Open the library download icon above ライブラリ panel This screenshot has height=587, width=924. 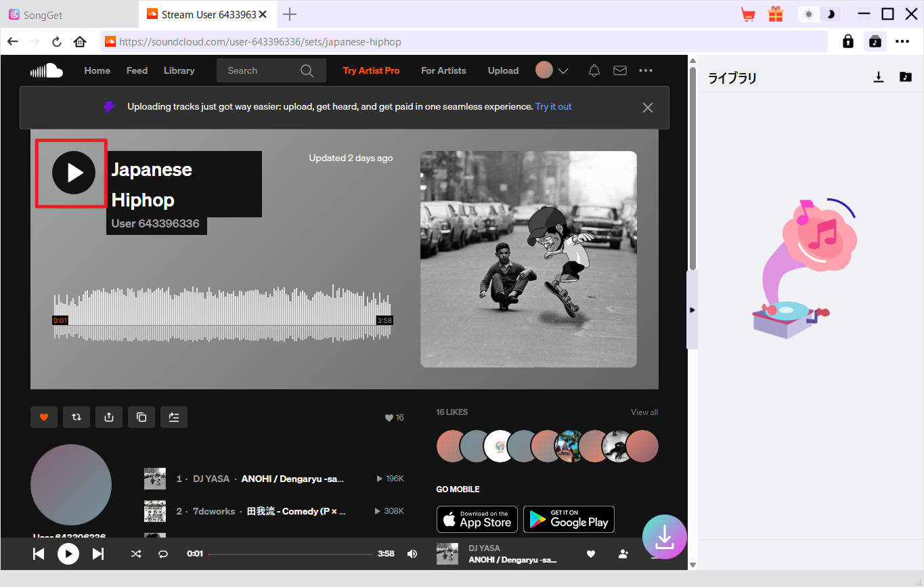click(878, 77)
